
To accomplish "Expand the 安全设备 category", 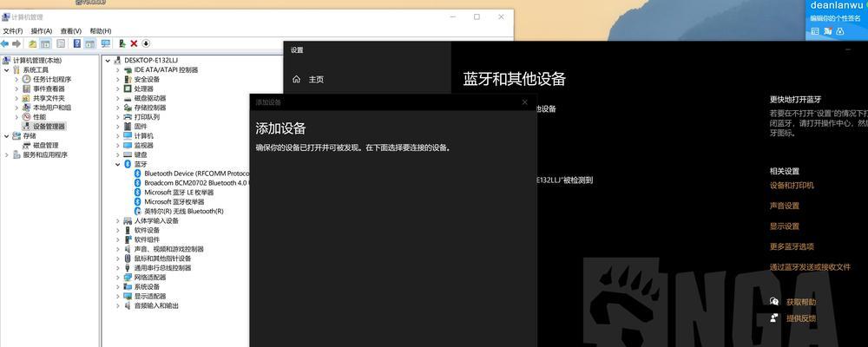I will pyautogui.click(x=118, y=79).
